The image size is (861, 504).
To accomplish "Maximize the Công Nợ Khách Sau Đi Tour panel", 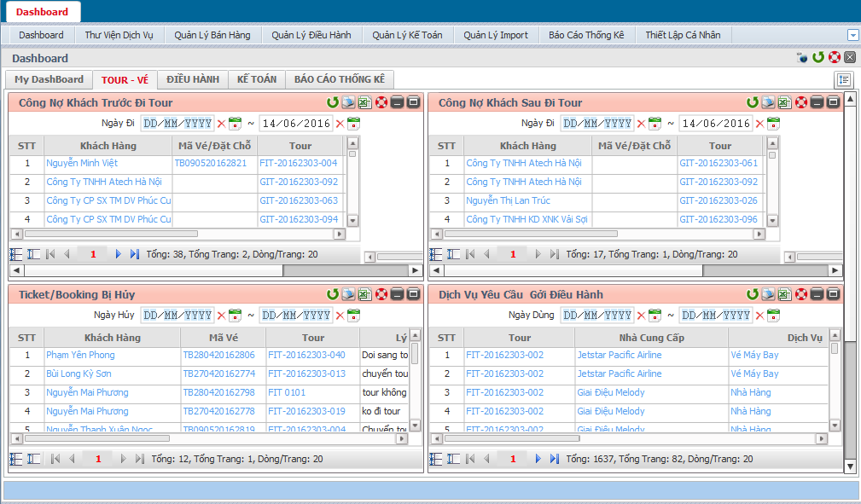I will [x=833, y=102].
